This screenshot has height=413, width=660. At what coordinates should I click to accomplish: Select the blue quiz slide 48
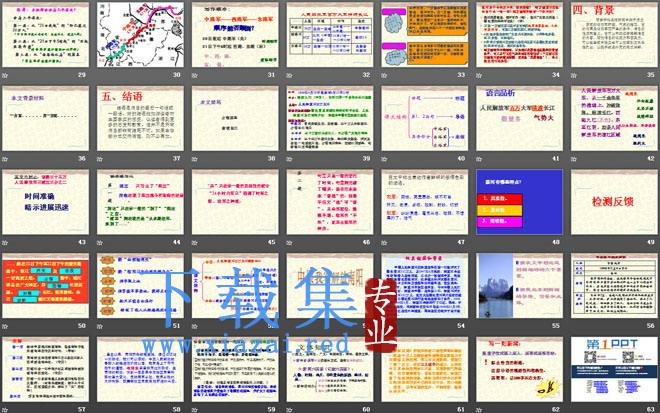[x=519, y=202]
